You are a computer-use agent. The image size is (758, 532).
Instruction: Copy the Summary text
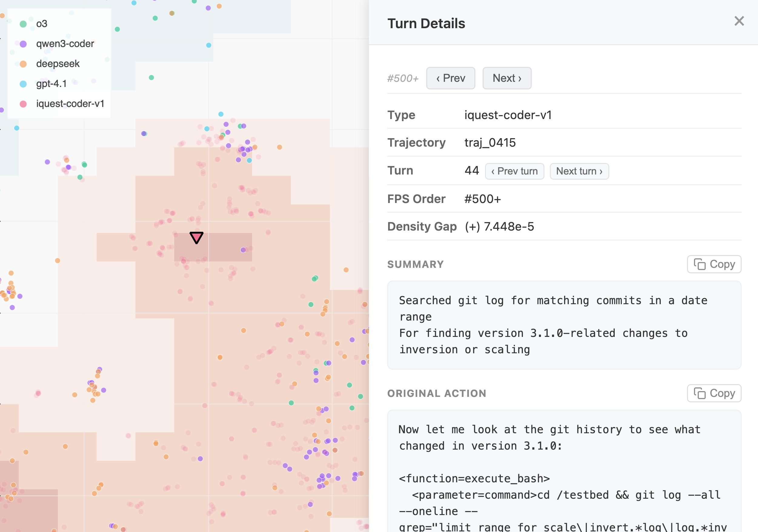tap(714, 264)
